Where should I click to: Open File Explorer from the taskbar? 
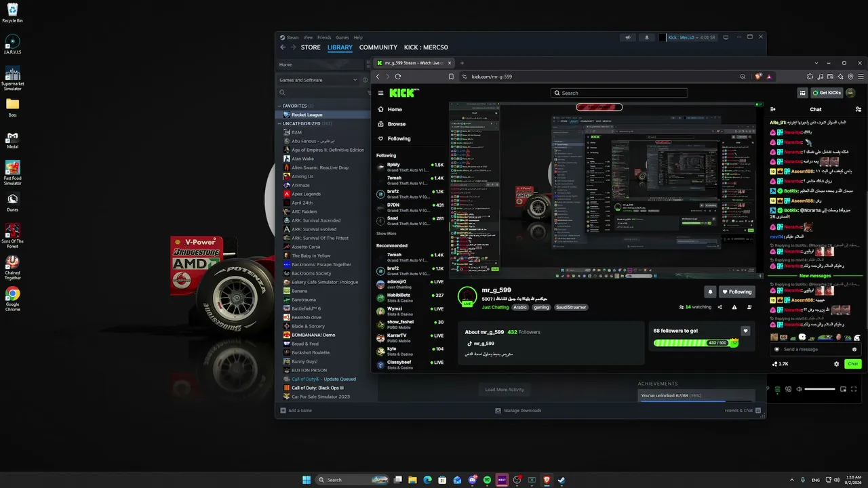412,480
